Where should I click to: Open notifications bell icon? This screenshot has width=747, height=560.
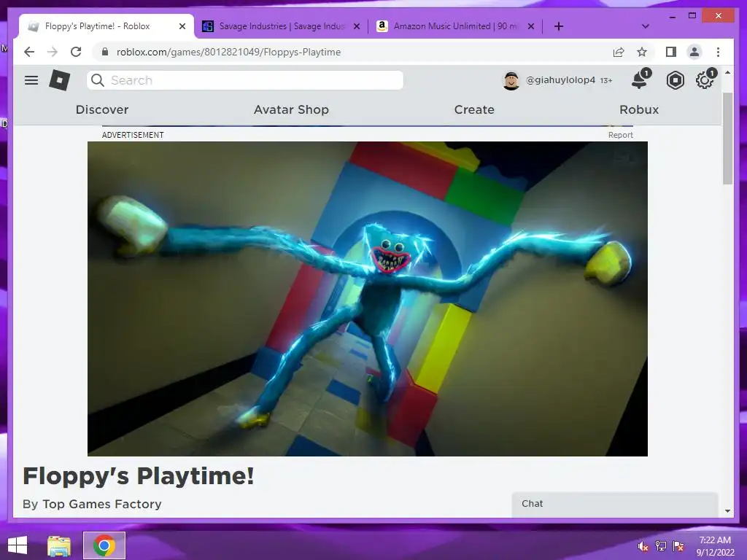tap(640, 80)
